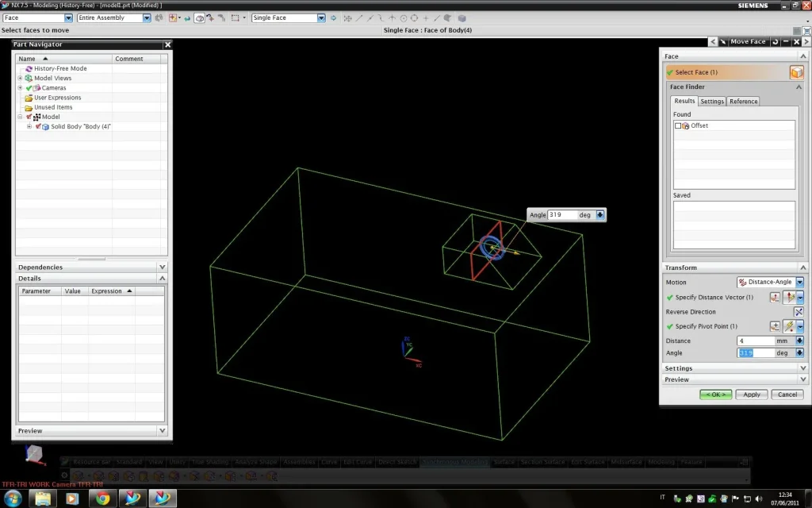
Task: Toggle the Allow Selection of Hidden Wireframe icon
Action: (x=199, y=18)
